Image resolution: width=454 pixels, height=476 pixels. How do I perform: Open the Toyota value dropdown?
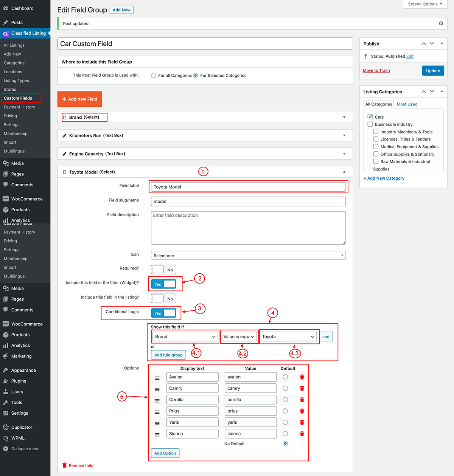tap(288, 336)
